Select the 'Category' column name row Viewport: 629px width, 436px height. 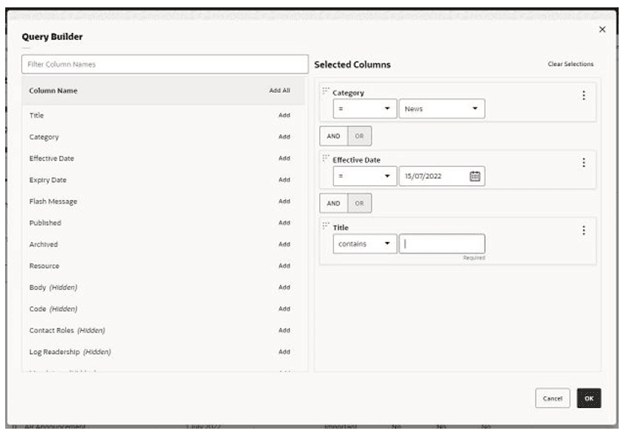tap(163, 137)
